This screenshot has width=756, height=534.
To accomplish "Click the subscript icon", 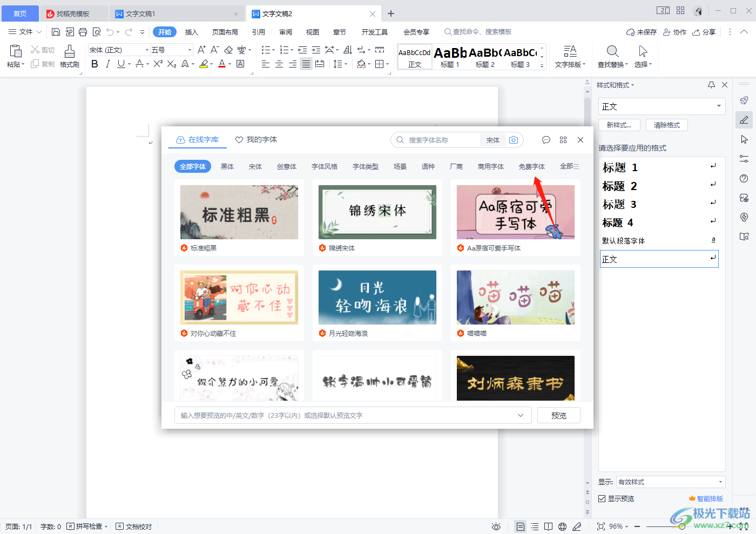I will click(x=172, y=64).
